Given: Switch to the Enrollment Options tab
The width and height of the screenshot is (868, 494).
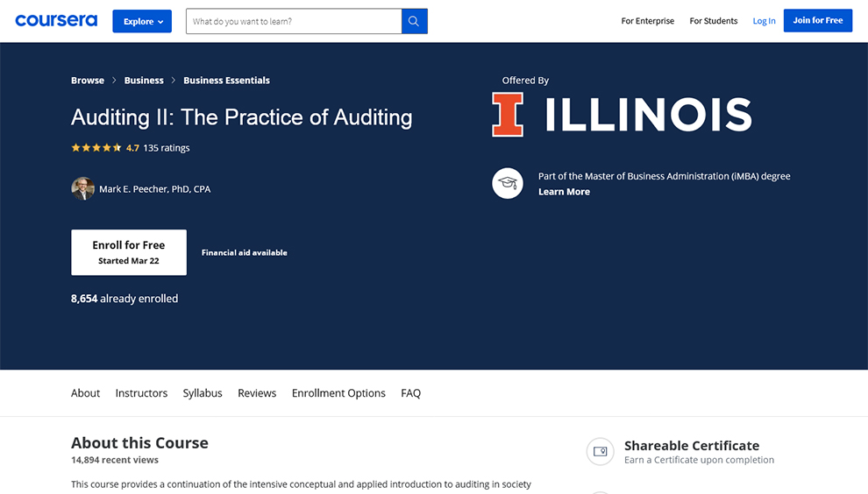Looking at the screenshot, I should click(338, 393).
